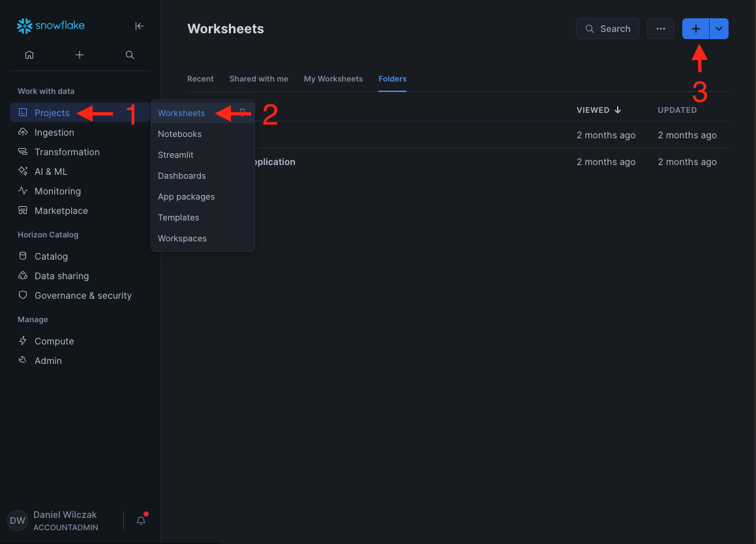This screenshot has width=756, height=544.
Task: Open the Projects menu in sidebar
Action: (x=52, y=113)
